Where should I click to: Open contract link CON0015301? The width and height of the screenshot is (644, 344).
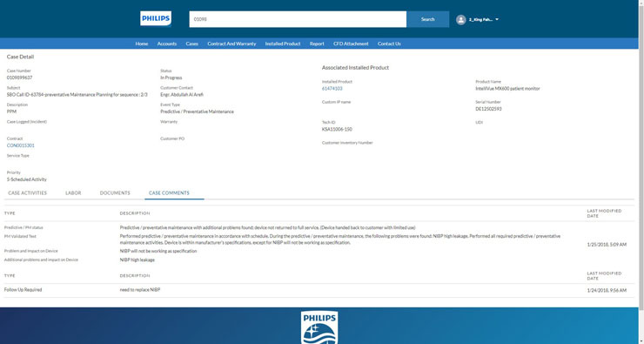tap(21, 145)
